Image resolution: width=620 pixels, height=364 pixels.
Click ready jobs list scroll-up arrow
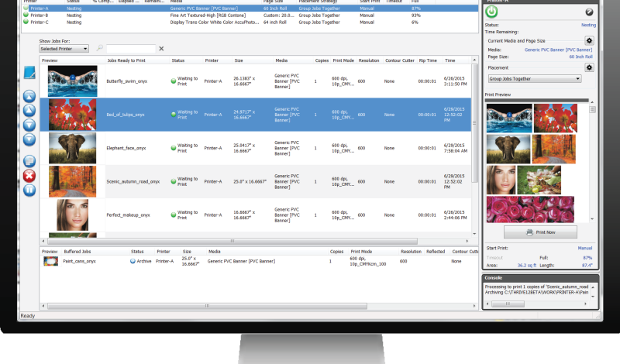tap(474, 60)
